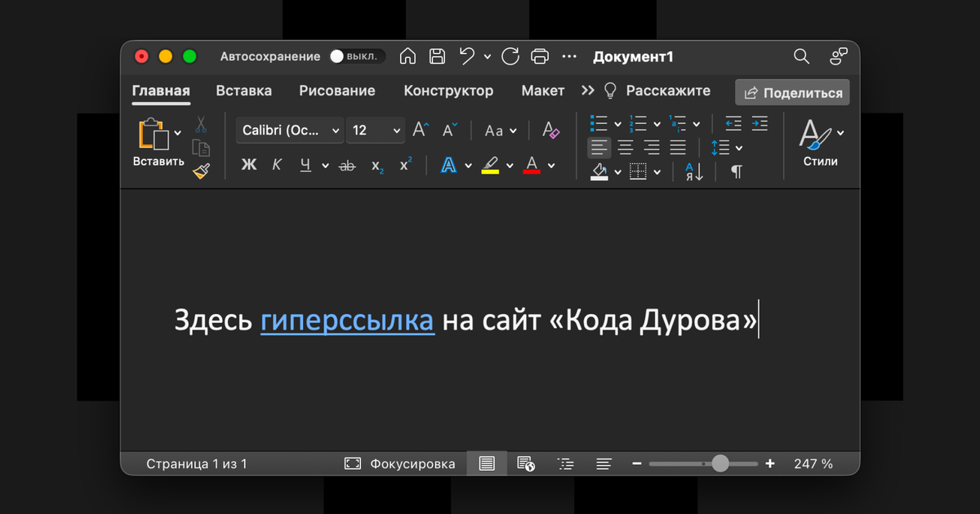
Task: Apply superscript formatting
Action: pos(405,165)
